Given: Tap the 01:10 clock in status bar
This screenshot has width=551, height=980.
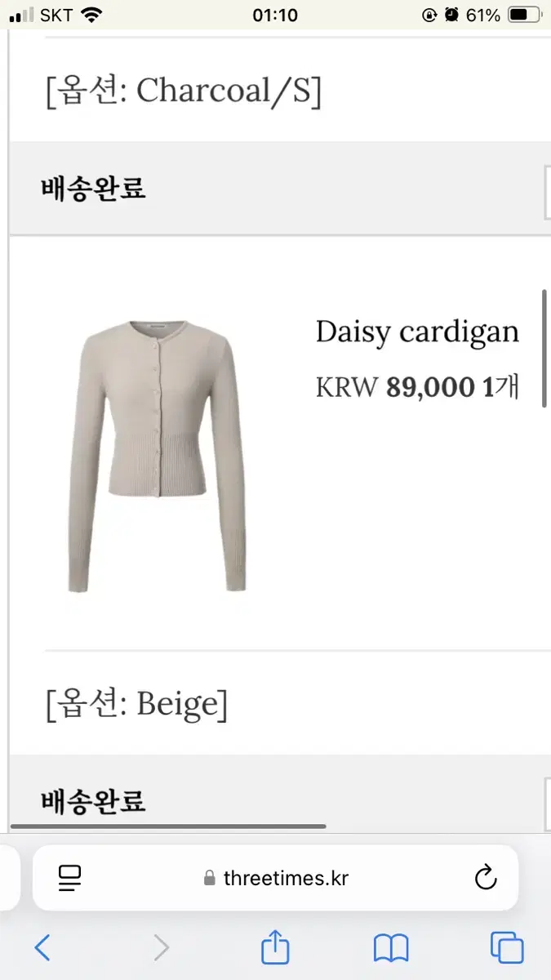Looking at the screenshot, I should pyautogui.click(x=275, y=15).
